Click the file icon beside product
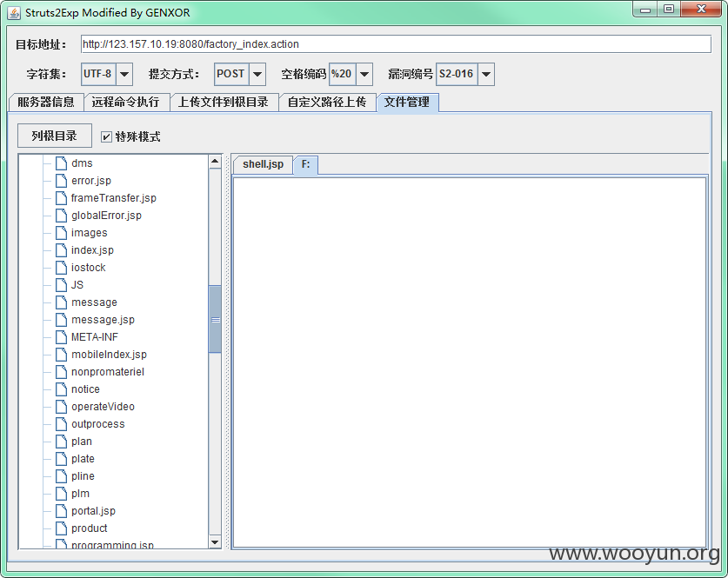 [61, 528]
